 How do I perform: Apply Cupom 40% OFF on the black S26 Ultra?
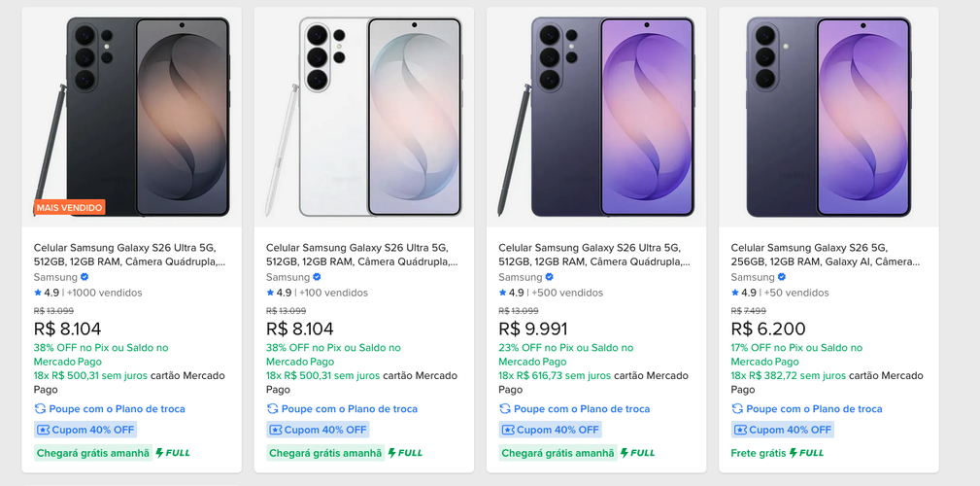pyautogui.click(x=85, y=430)
